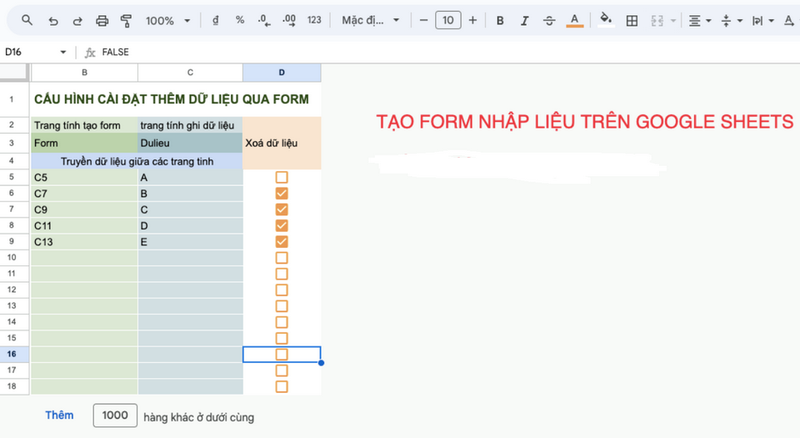Click horizontal align icon

point(694,21)
